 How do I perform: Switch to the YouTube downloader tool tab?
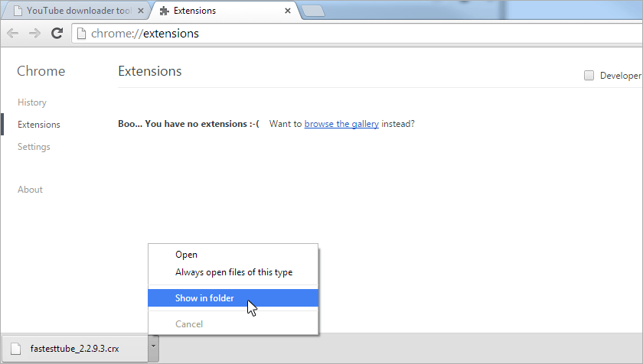pyautogui.click(x=74, y=11)
